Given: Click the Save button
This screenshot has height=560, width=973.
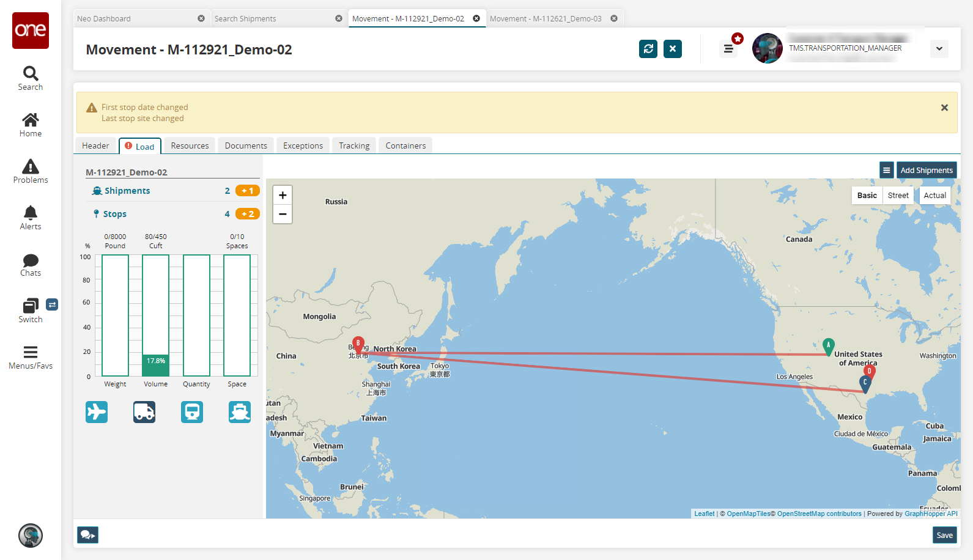Looking at the screenshot, I should (944, 536).
